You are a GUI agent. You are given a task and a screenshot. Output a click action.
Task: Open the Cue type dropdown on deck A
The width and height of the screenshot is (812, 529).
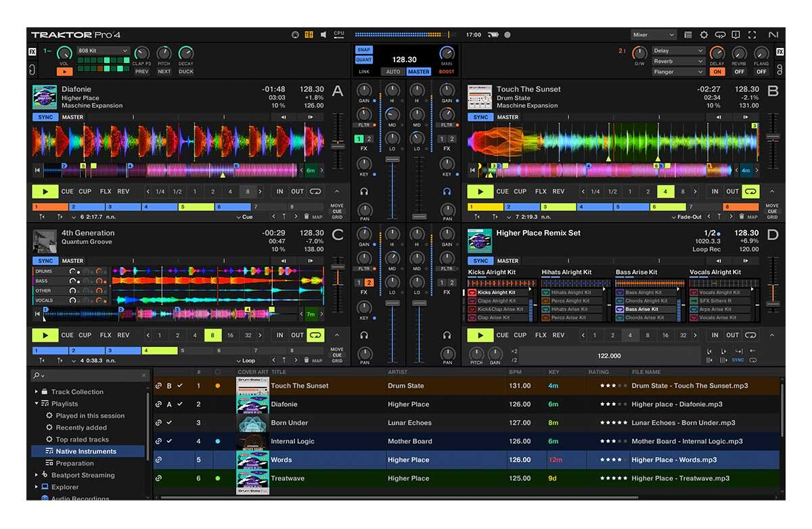pyautogui.click(x=245, y=217)
